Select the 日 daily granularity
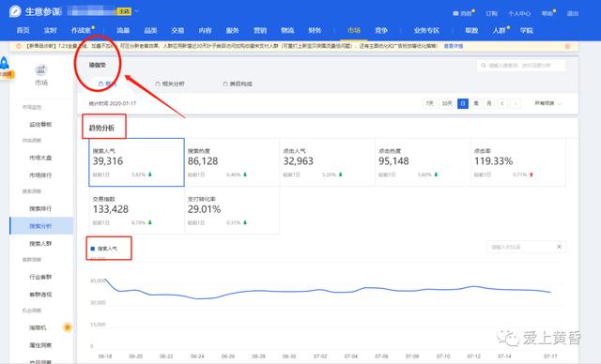601x364 pixels. (x=463, y=103)
